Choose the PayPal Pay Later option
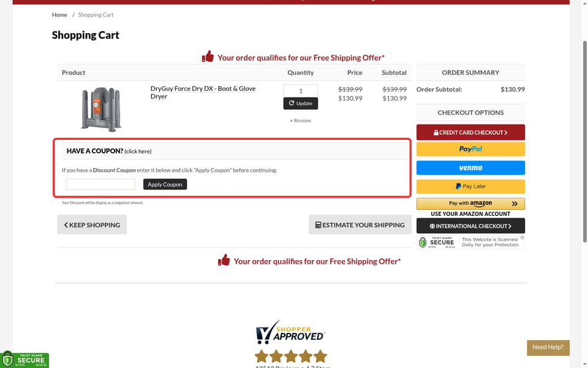 click(470, 186)
